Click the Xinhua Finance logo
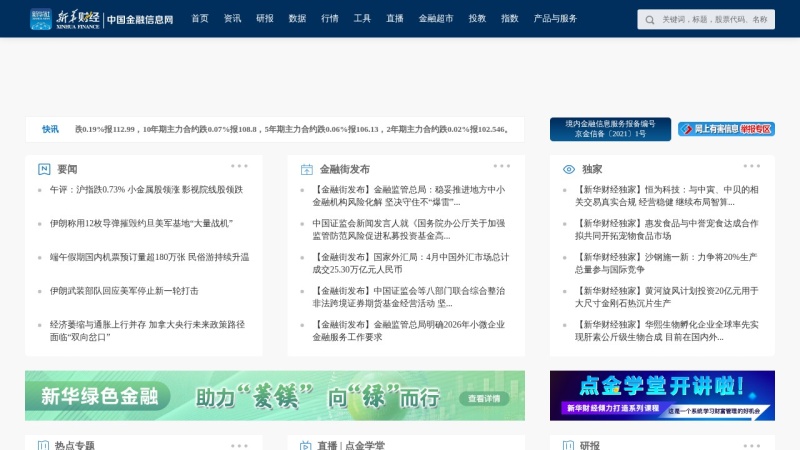This screenshot has width=800, height=450. (65, 19)
